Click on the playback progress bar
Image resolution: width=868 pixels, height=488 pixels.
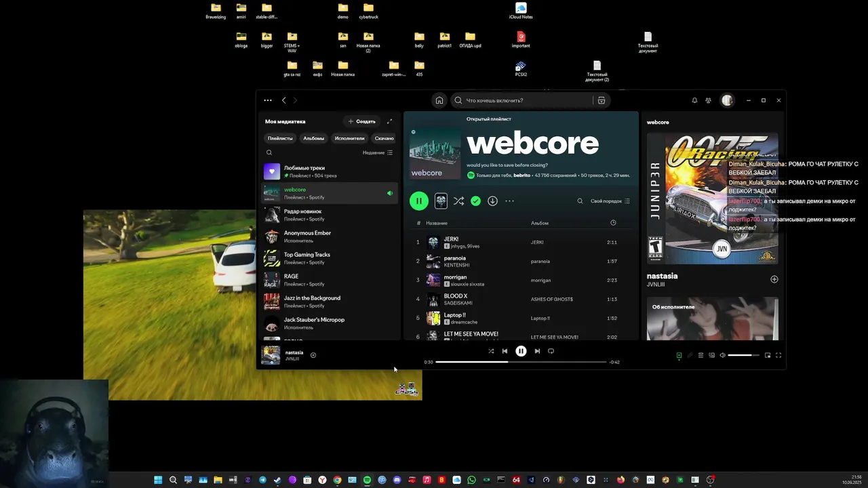(521, 362)
